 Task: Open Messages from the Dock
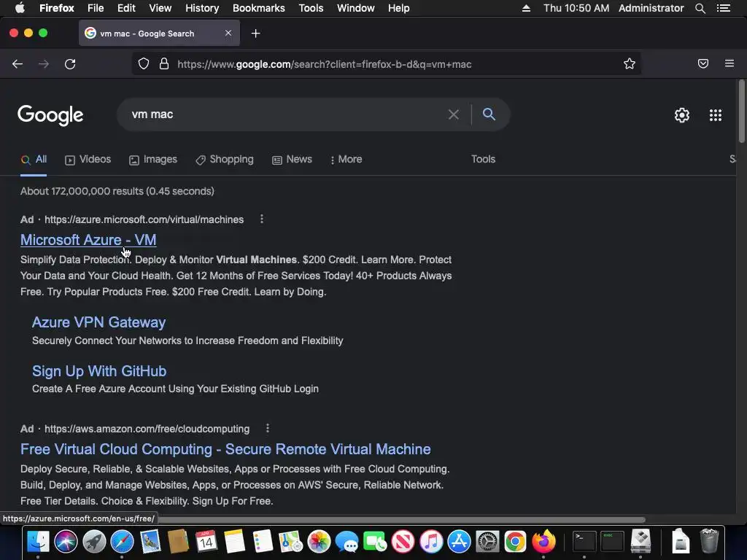[x=347, y=542]
